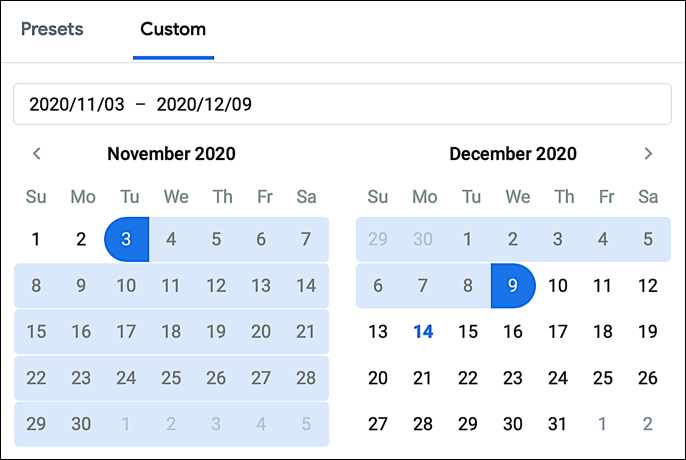Viewport: 686px width, 460px height.
Task: Click the date range input field
Action: 341,104
